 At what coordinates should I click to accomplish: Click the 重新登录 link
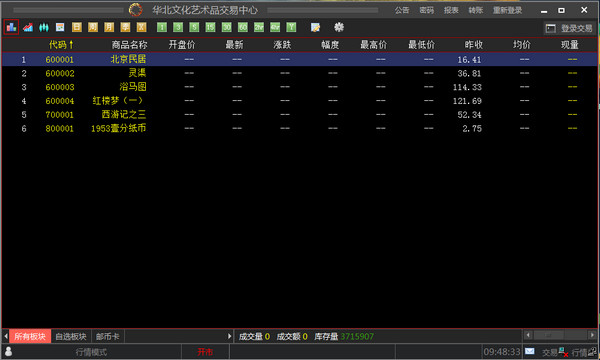(x=507, y=10)
